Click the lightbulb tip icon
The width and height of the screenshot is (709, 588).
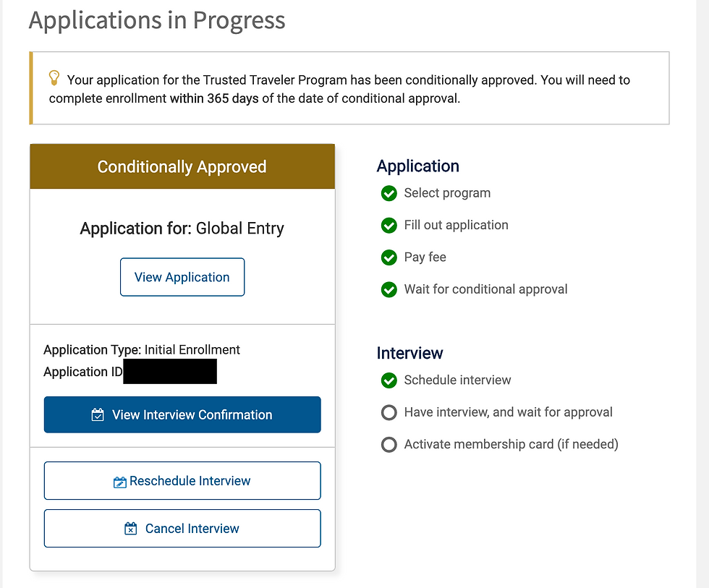point(54,77)
